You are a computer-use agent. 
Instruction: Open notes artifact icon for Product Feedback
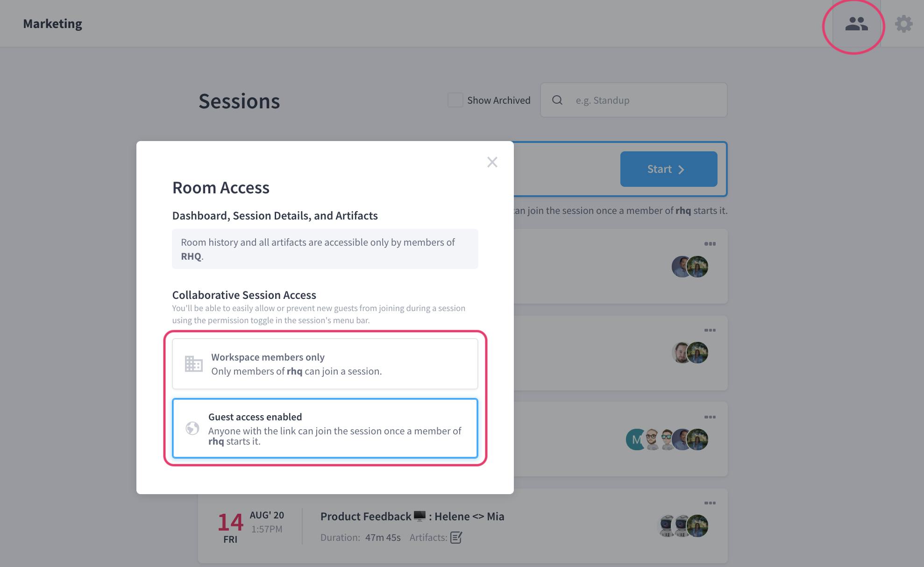coord(456,538)
